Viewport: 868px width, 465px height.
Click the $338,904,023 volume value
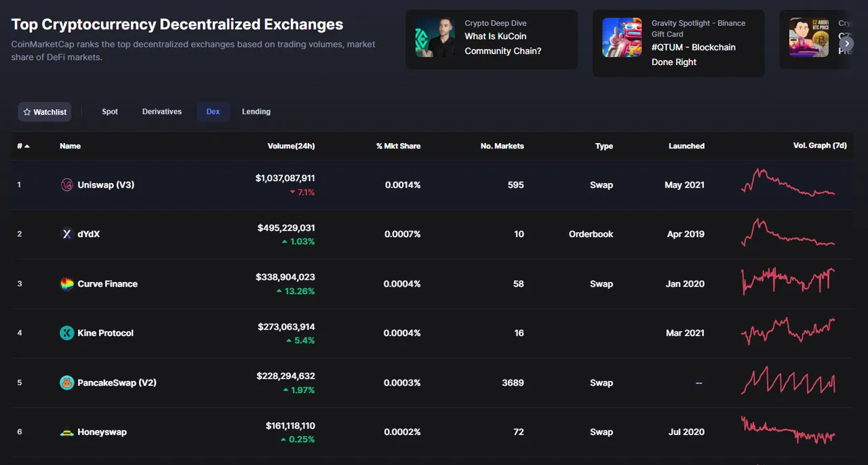click(x=285, y=277)
